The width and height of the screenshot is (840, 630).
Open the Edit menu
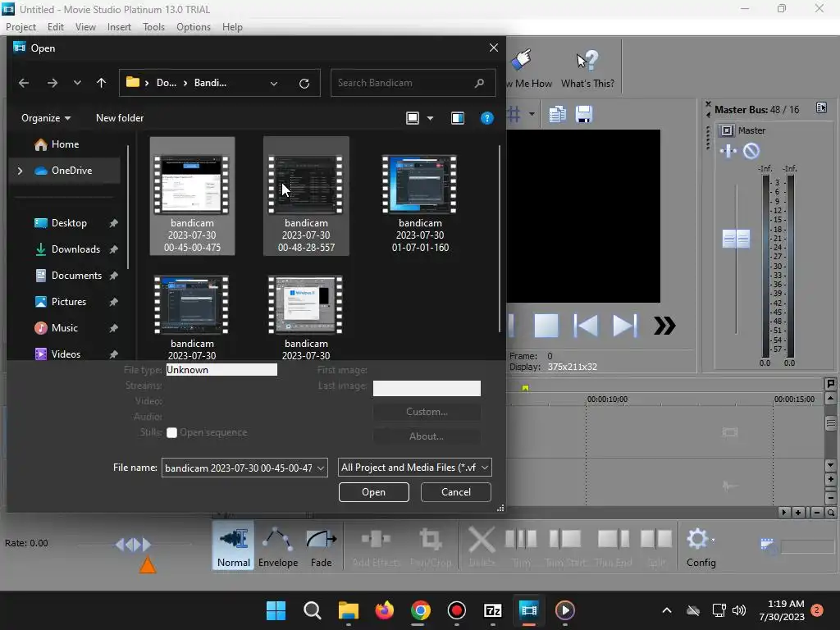(x=55, y=27)
